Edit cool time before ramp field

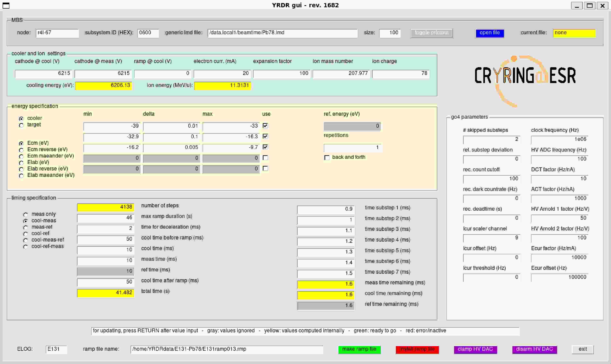(106, 240)
